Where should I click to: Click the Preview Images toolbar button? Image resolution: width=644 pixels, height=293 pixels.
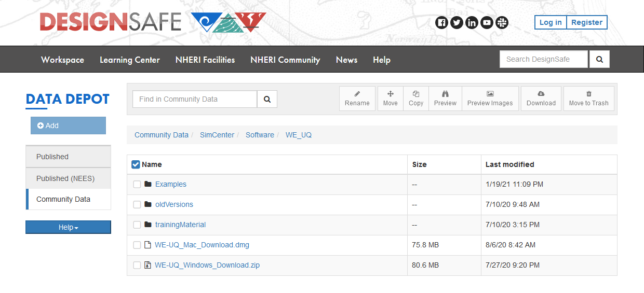tap(490, 99)
